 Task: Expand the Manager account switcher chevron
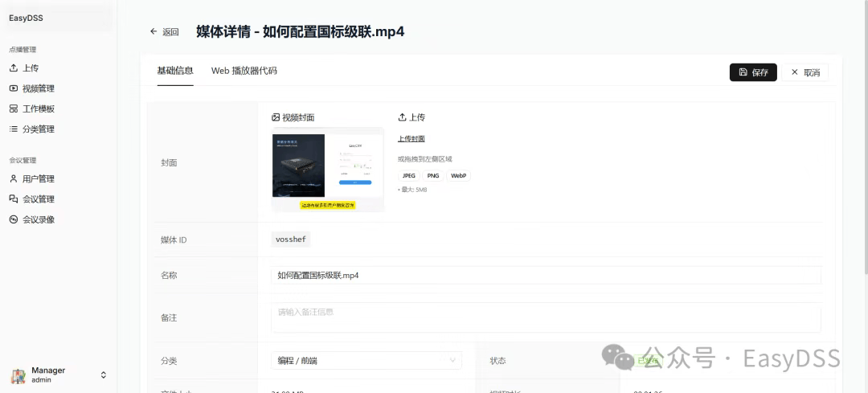(103, 375)
